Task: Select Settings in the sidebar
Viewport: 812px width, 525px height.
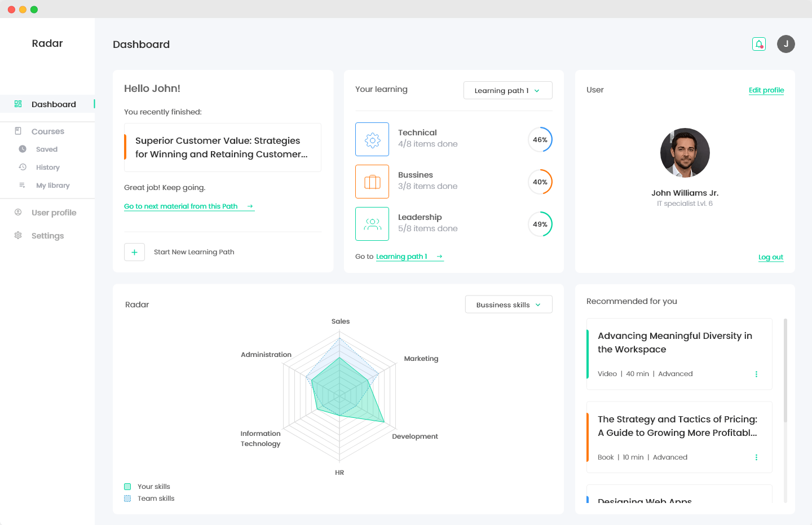Action: (x=48, y=235)
